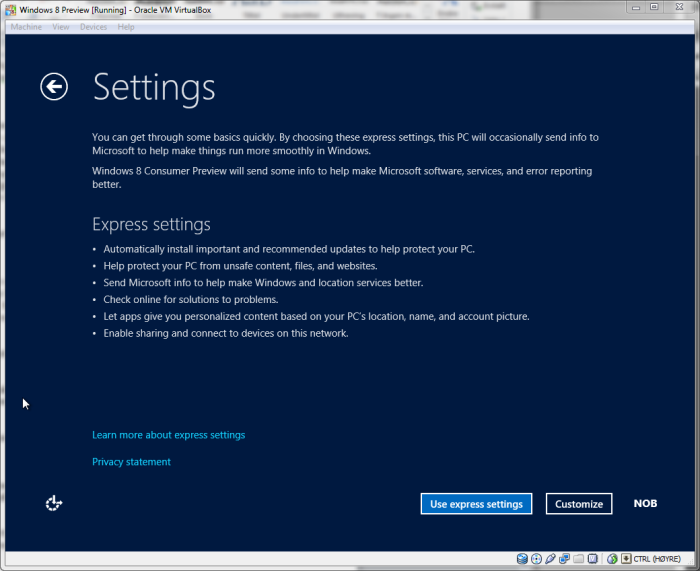Click 'Check online for solutions to problems.' text

point(191,300)
